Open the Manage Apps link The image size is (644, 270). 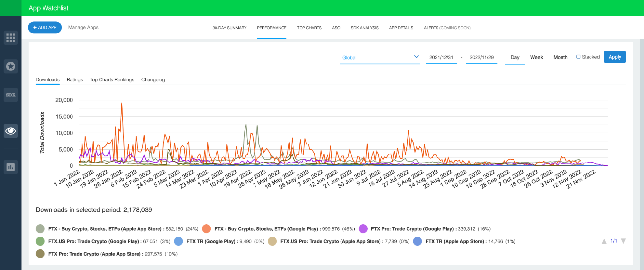[x=83, y=28]
